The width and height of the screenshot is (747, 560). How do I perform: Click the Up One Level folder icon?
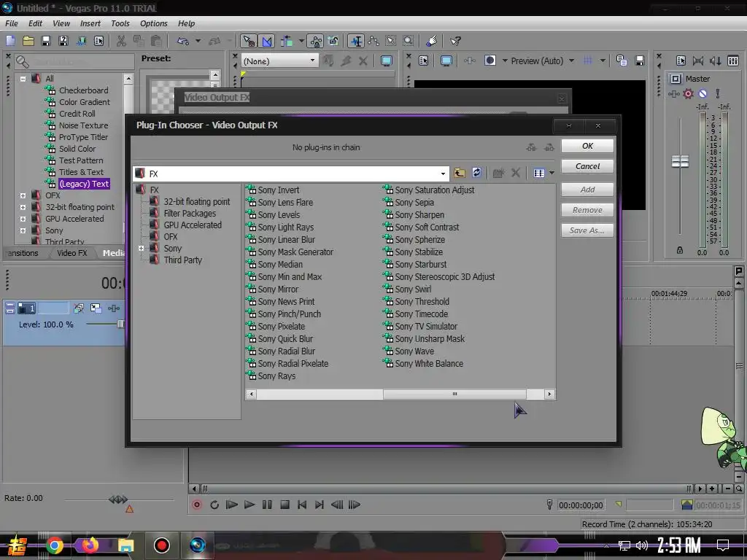[x=460, y=173]
